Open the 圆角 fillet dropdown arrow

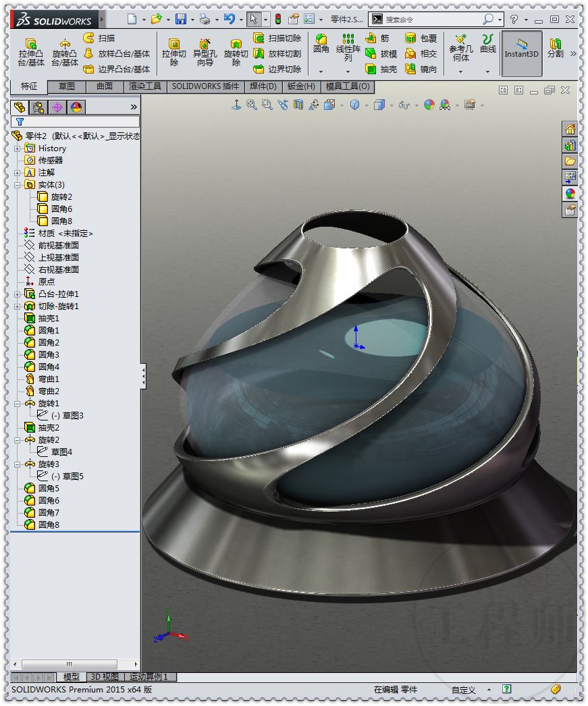(x=321, y=72)
